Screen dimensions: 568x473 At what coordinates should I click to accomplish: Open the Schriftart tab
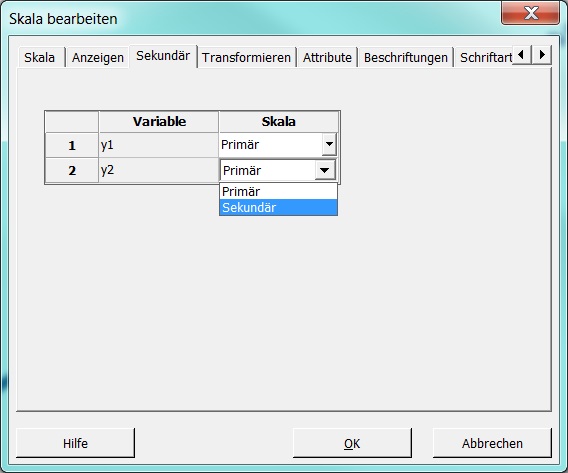tap(485, 57)
